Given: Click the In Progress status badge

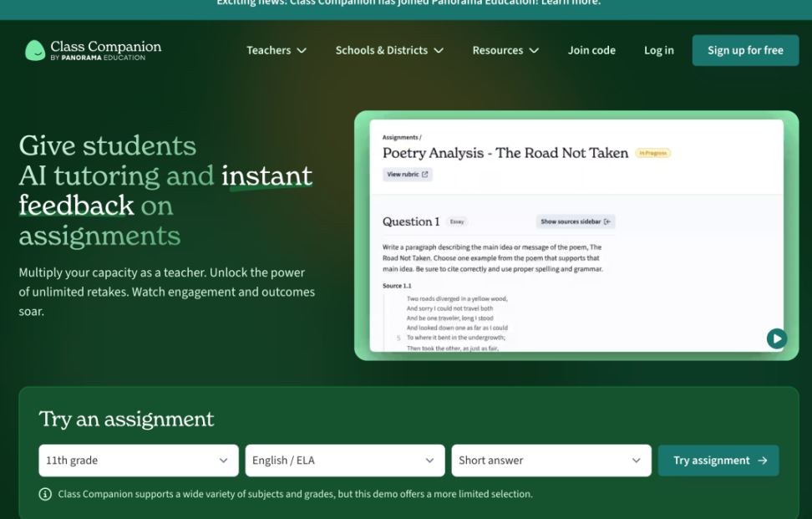Looking at the screenshot, I should pos(652,153).
